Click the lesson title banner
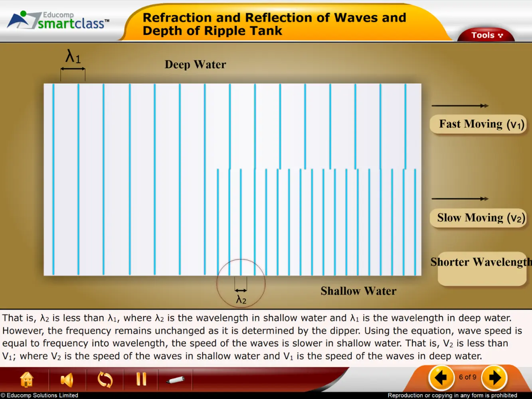Viewport: 532px width, 399px height. coord(274,24)
